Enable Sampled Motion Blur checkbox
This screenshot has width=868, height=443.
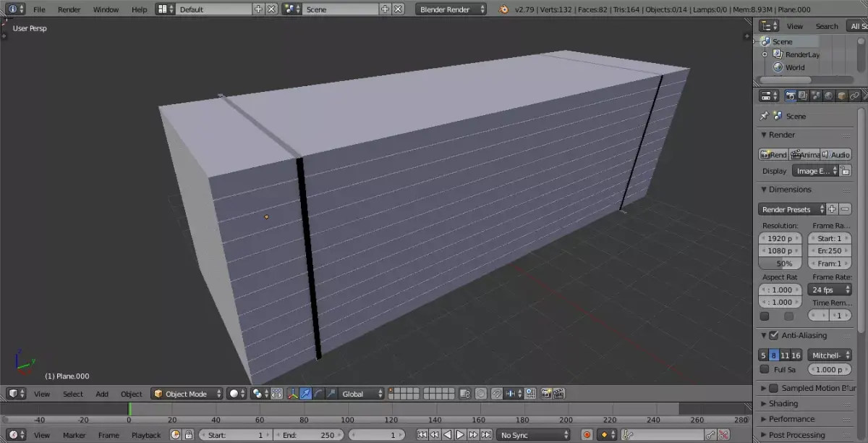click(773, 388)
